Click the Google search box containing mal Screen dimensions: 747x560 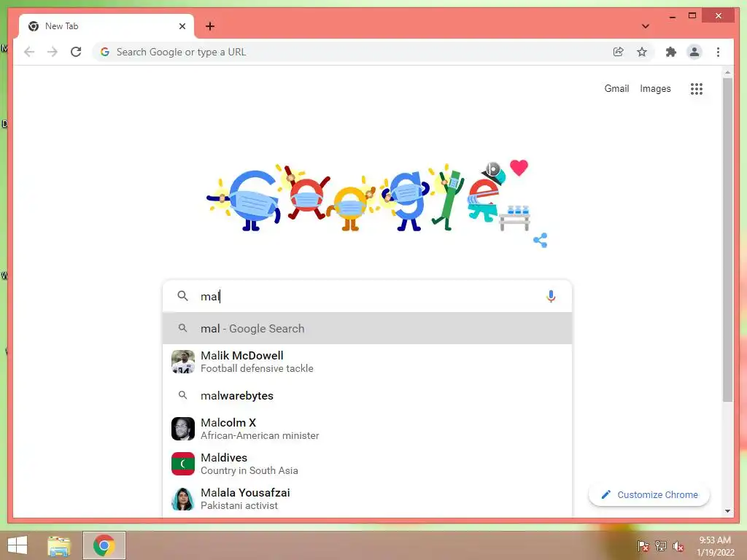coord(367,296)
